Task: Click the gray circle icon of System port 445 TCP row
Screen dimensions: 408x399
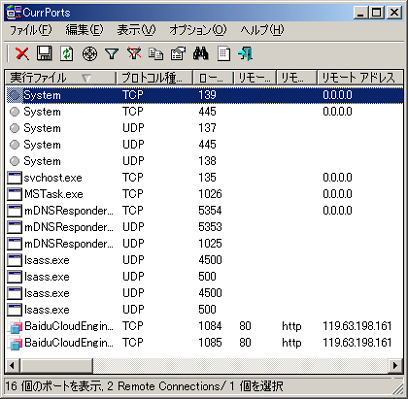Action: (14, 112)
